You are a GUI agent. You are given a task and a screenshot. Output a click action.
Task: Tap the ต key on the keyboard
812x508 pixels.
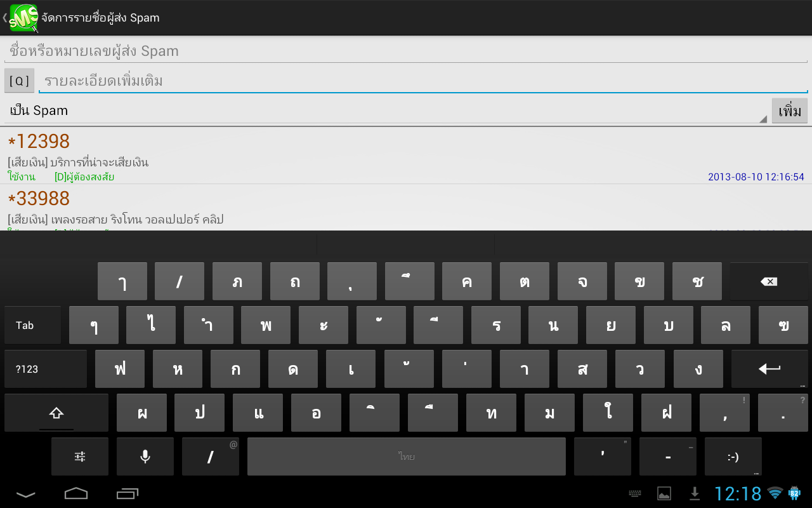coord(525,281)
